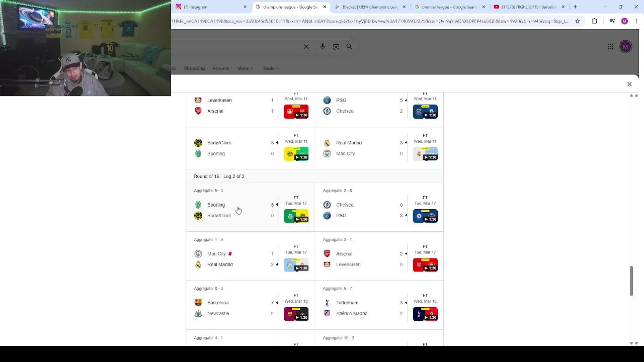Screen dimensions: 644x362
Task: Click Chelsea crest in Aggregate 2-8 match
Action: point(327,205)
